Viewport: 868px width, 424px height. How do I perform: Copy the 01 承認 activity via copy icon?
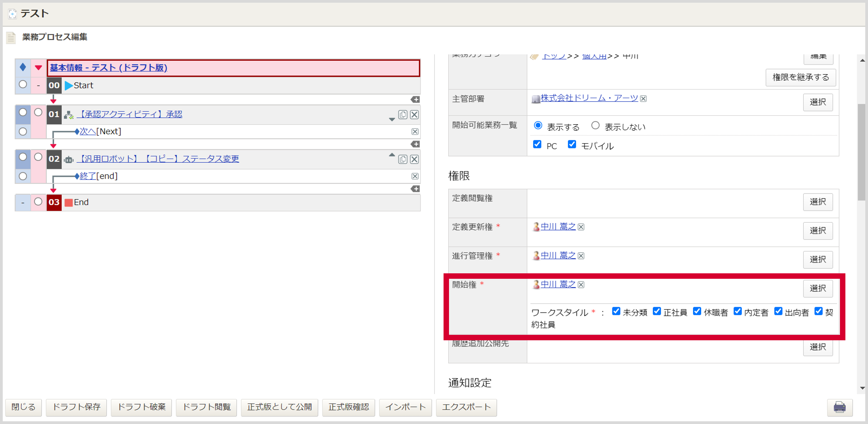[x=403, y=114]
